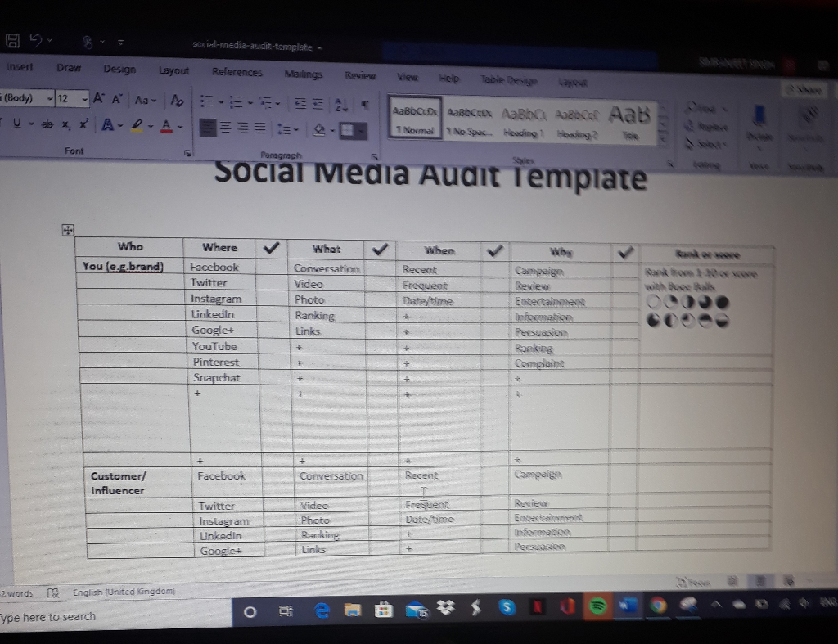
Task: Click the Cortana circle icon
Action: point(250,611)
